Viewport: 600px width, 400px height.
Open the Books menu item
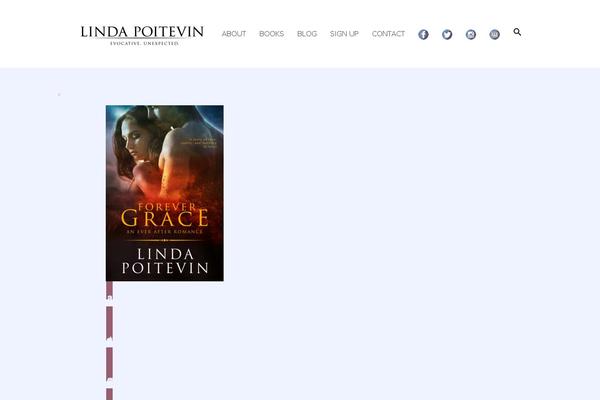point(271,34)
